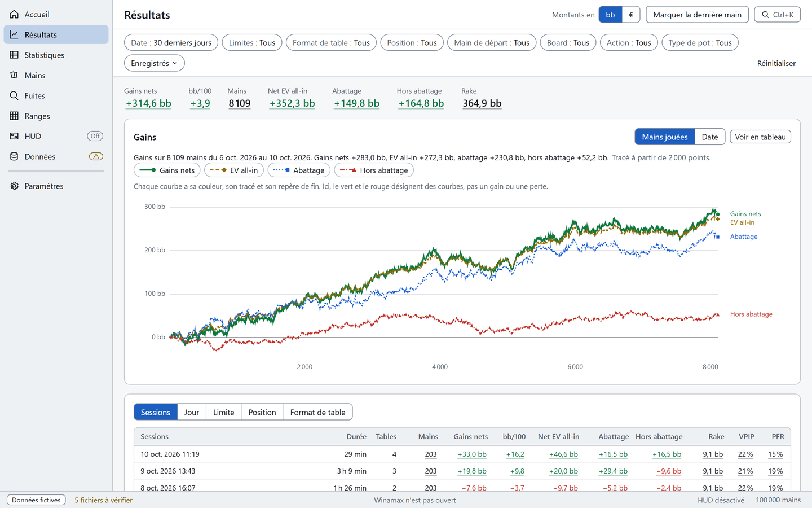This screenshot has width=812, height=508.
Task: Click the Données database icon
Action: click(x=14, y=156)
